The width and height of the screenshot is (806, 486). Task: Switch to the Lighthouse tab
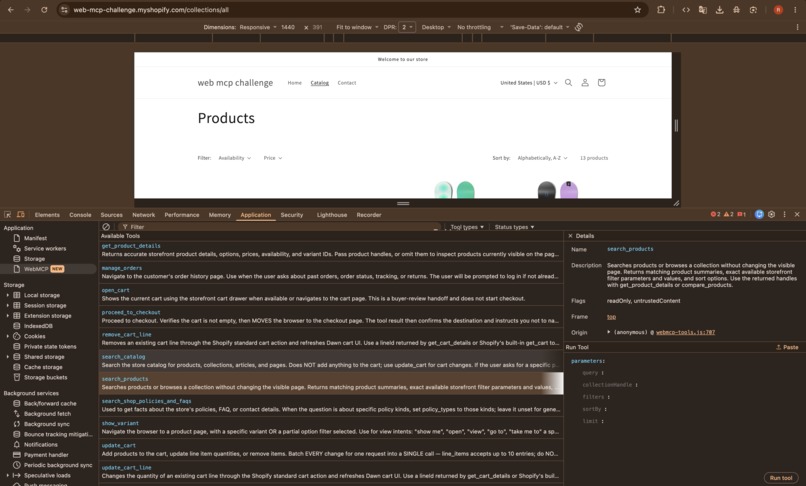pyautogui.click(x=332, y=215)
